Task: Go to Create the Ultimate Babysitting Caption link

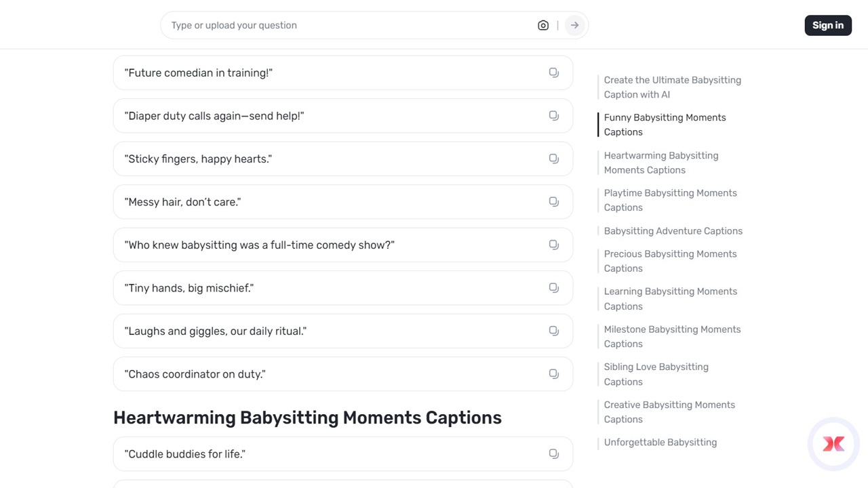Action: click(672, 87)
